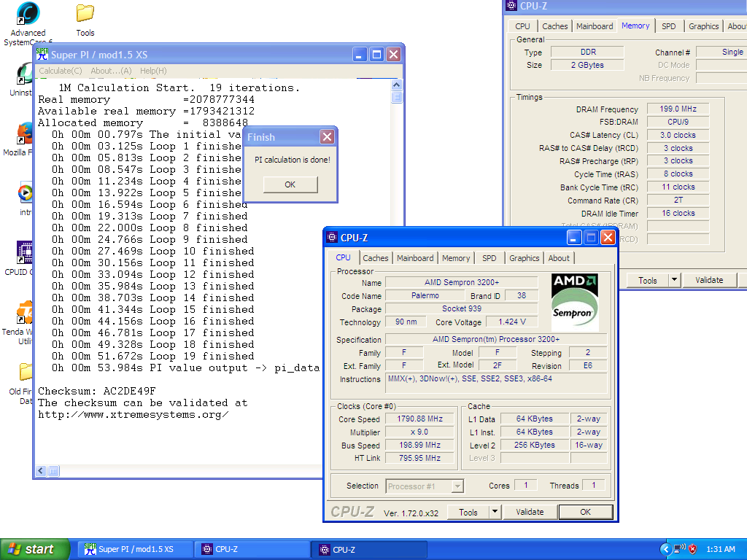The height and width of the screenshot is (560, 747).
Task: Click the Core Speed 1790.88 MHz field
Action: point(419,419)
